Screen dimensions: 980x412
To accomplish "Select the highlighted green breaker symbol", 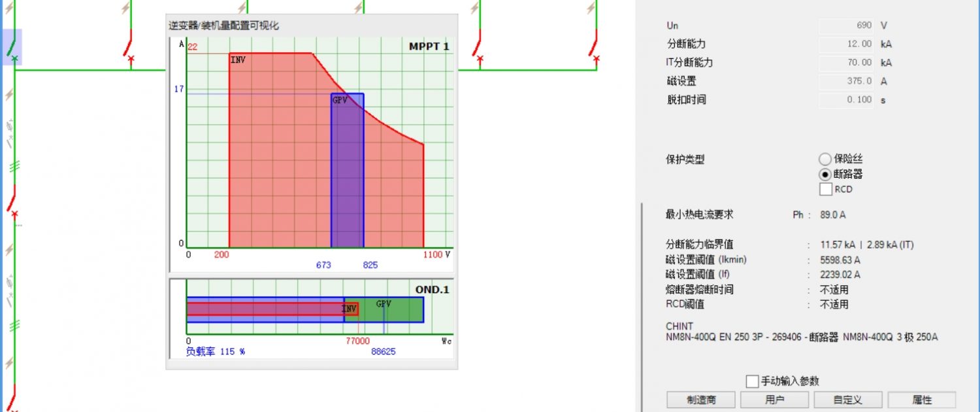I will coord(12,47).
